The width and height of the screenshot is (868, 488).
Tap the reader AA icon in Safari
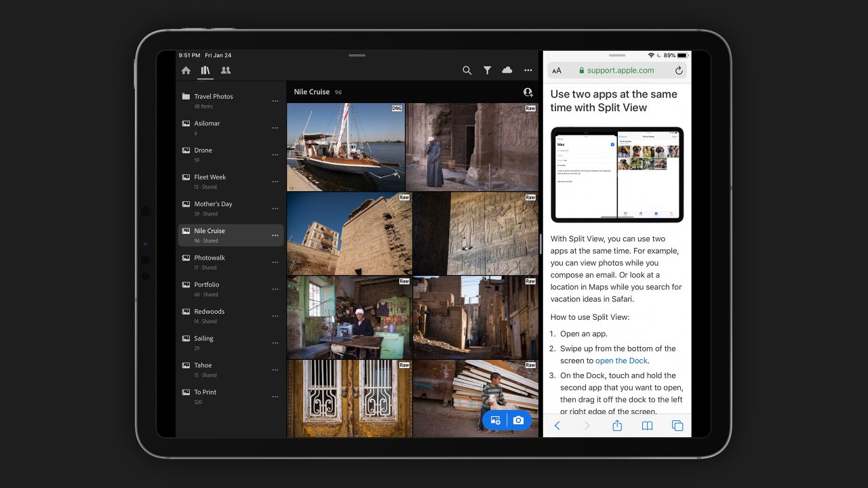coord(557,70)
